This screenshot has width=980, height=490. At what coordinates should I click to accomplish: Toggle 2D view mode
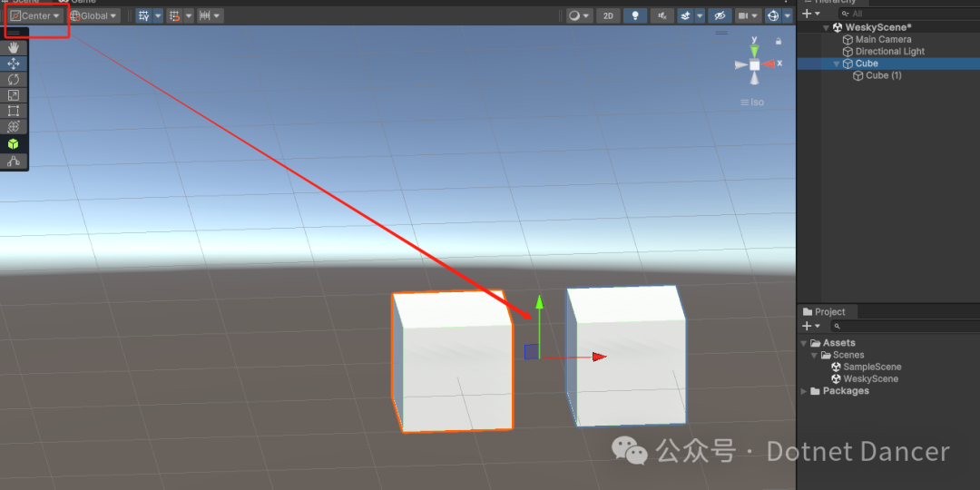(608, 15)
